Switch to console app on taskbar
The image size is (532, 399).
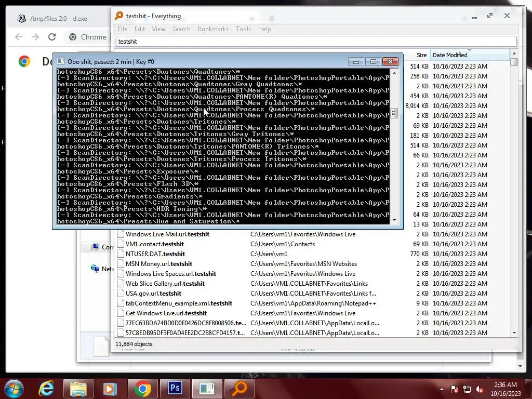click(207, 389)
